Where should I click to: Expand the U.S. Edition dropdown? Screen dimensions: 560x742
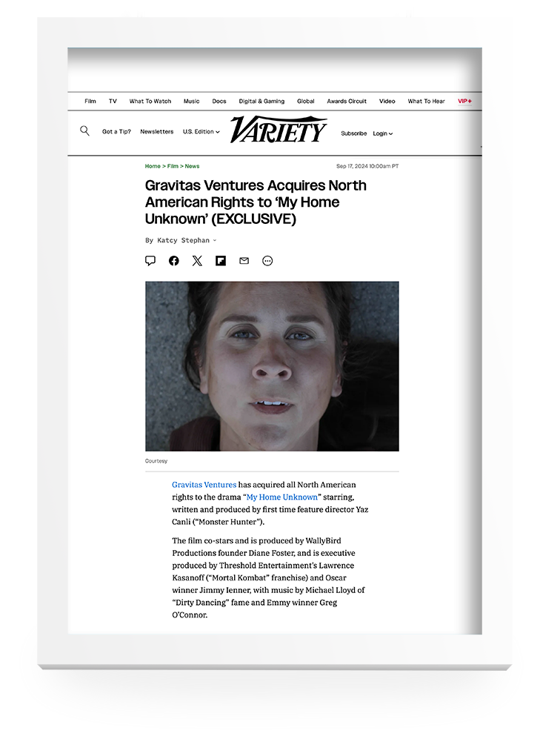[201, 131]
